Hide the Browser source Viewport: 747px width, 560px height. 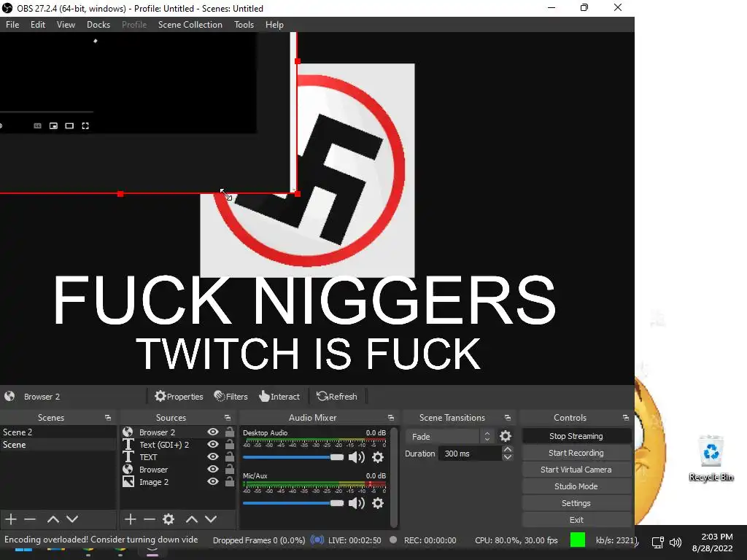[x=213, y=469]
